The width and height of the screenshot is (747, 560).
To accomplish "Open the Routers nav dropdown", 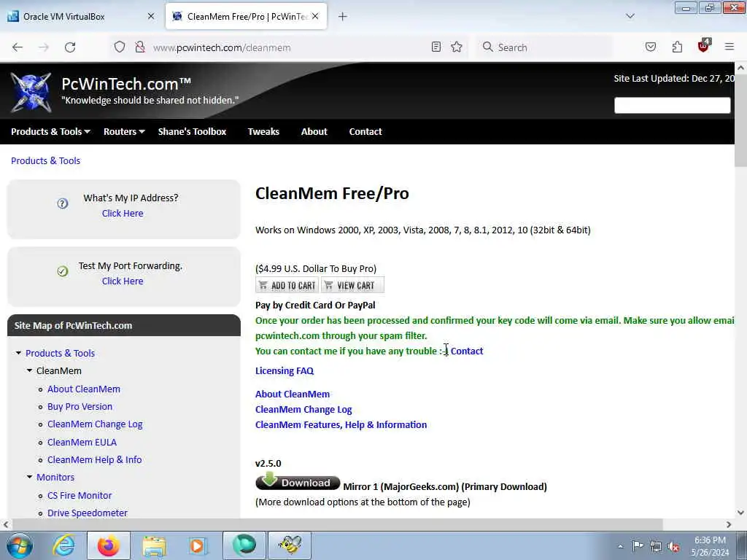I will (x=124, y=131).
